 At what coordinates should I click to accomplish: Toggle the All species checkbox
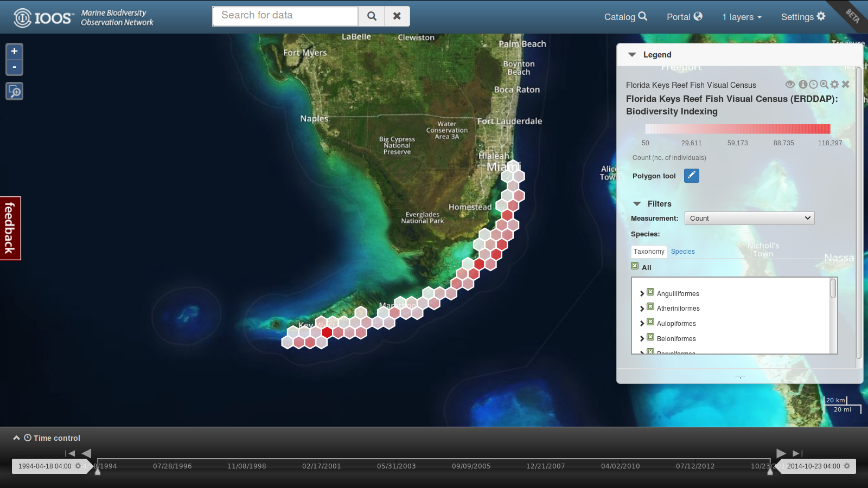point(635,266)
